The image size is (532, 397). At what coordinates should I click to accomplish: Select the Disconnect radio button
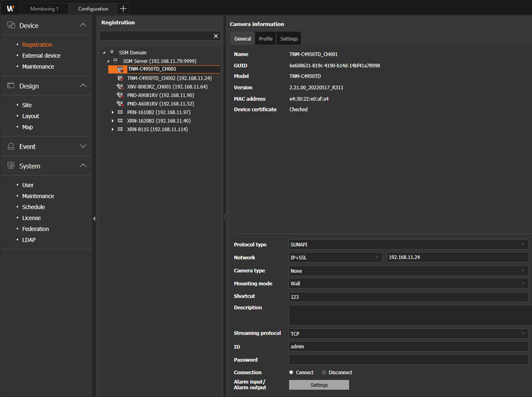click(x=324, y=372)
